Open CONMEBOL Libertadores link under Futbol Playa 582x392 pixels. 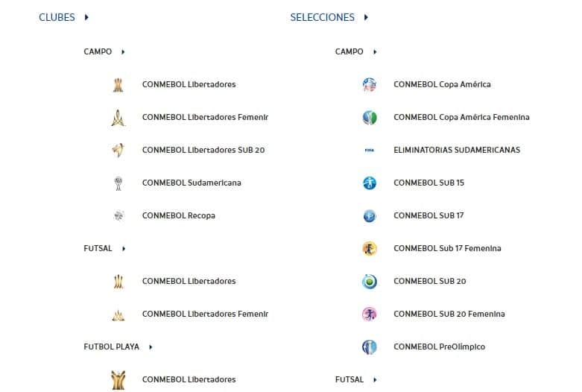189,379
